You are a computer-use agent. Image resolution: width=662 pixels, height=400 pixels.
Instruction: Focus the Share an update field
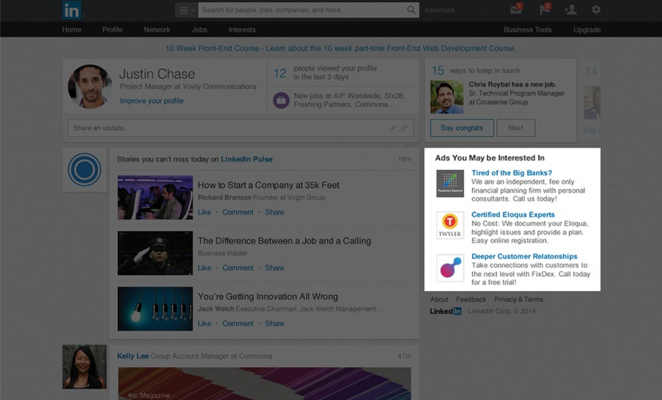click(x=241, y=128)
